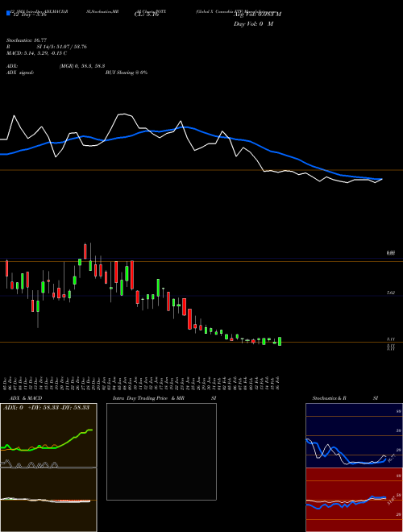The height and width of the screenshot is (532, 403).
Task: Click the date axis labels under the candlesticks
Action: [x=142, y=382]
